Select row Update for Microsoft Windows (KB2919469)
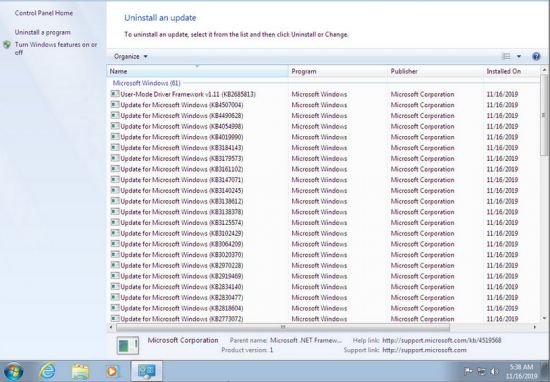 323,276
